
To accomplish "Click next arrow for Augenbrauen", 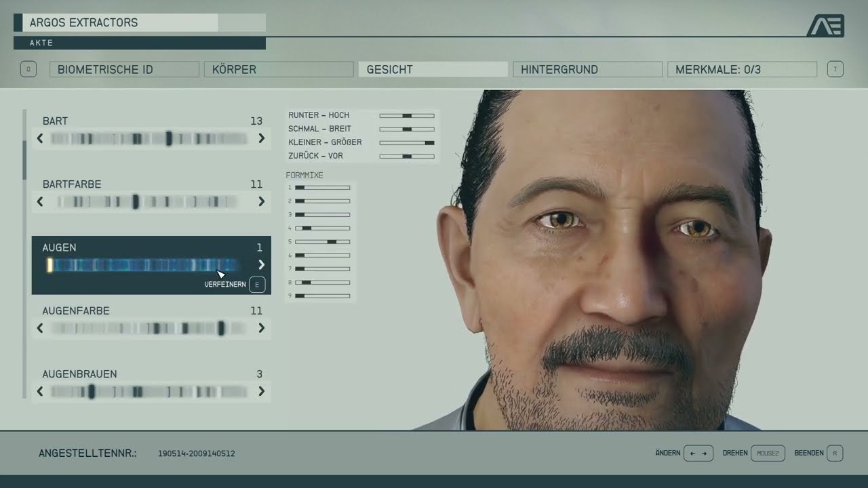I will pos(262,391).
